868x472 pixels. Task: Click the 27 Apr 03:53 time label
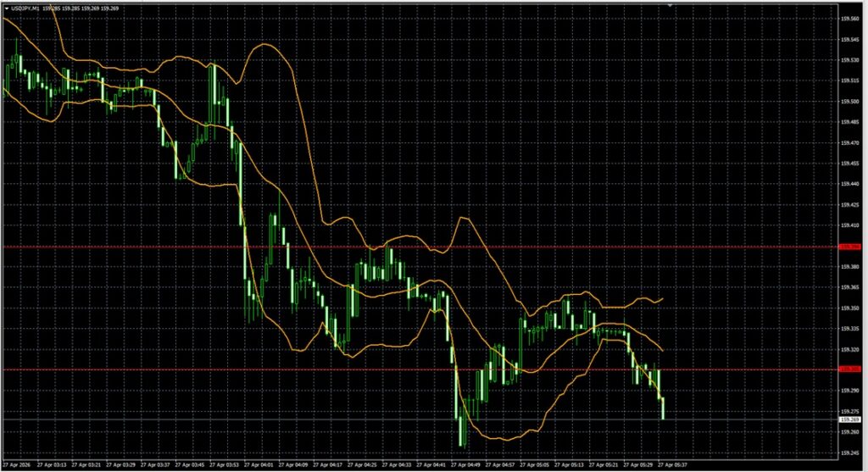point(224,465)
